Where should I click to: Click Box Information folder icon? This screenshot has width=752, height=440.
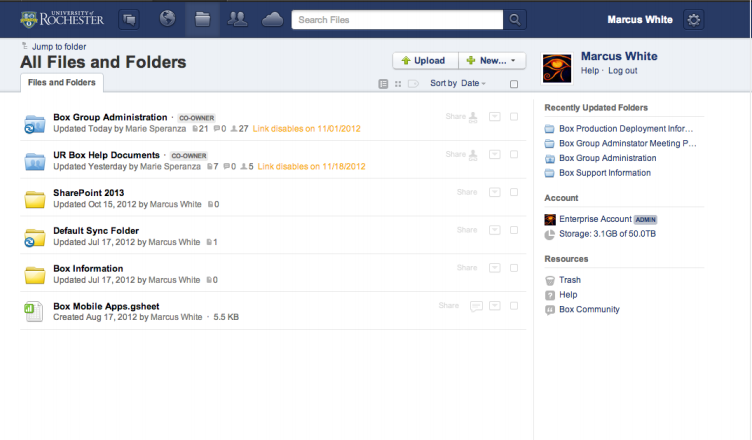coord(35,275)
